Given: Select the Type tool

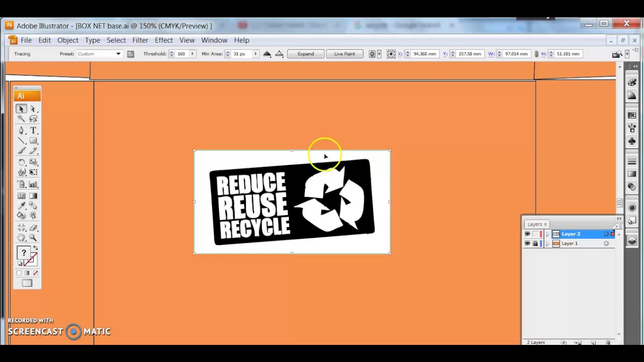Looking at the screenshot, I should pyautogui.click(x=33, y=130).
